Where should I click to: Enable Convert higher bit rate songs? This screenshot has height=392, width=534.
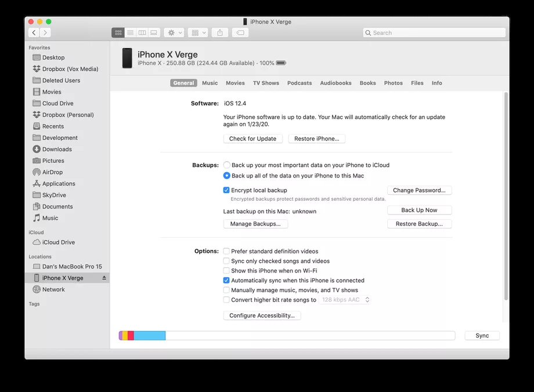[226, 300]
